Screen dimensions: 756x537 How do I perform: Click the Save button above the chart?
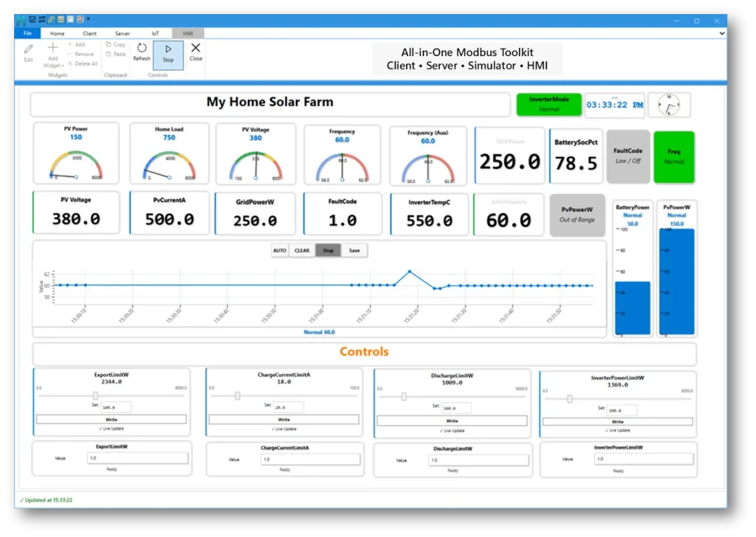click(354, 251)
